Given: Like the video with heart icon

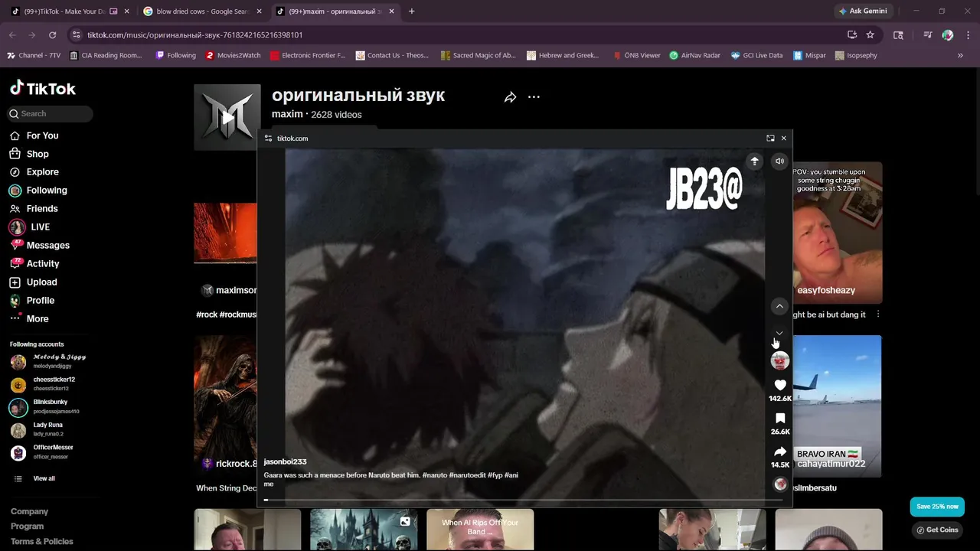Looking at the screenshot, I should pos(780,385).
